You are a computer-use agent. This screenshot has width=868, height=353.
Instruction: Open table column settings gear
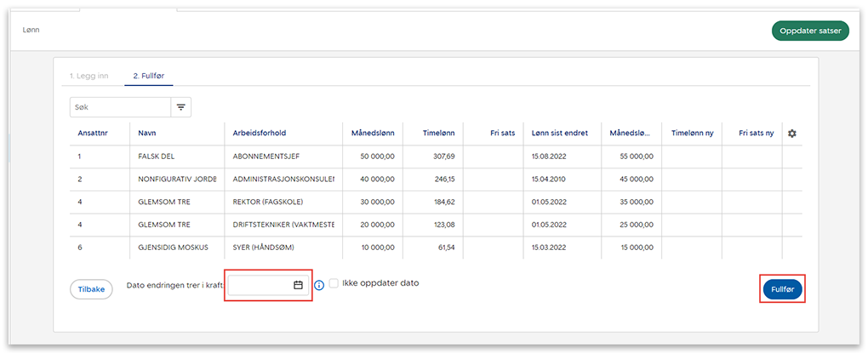point(791,134)
